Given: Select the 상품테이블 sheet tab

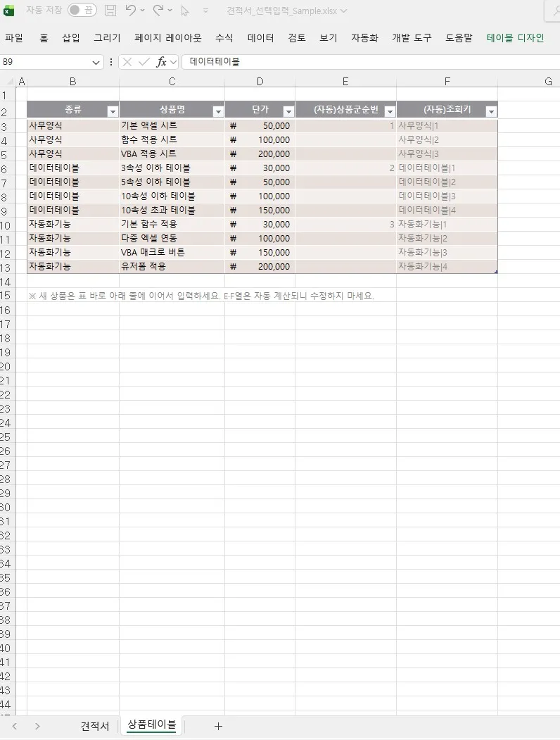Looking at the screenshot, I should click(152, 725).
